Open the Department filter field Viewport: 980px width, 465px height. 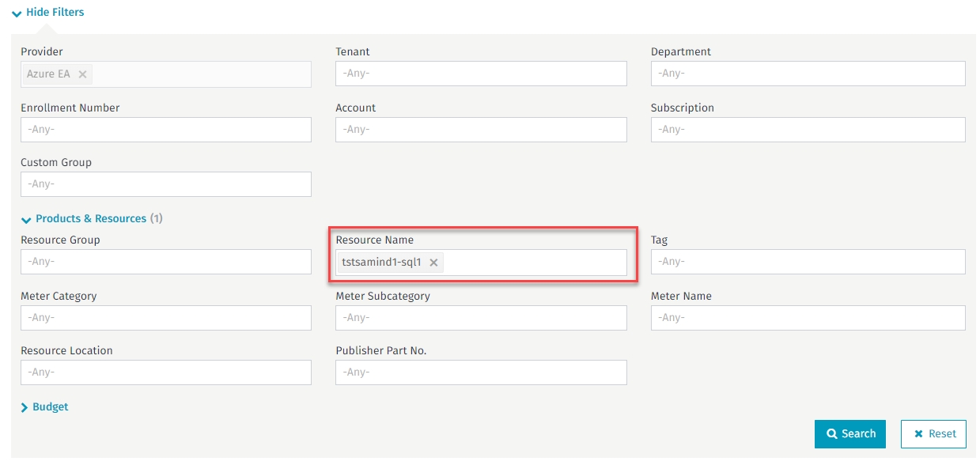[x=808, y=74]
